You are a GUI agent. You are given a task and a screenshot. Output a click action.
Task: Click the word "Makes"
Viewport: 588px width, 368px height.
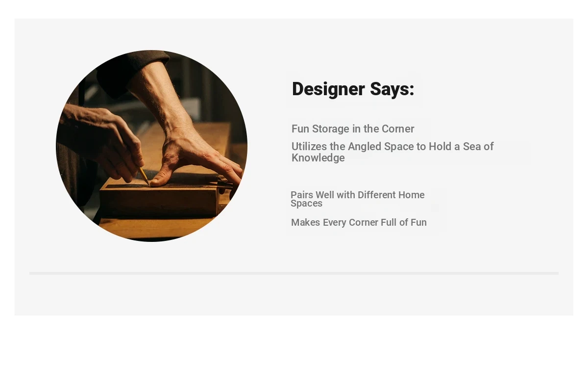[305, 222]
